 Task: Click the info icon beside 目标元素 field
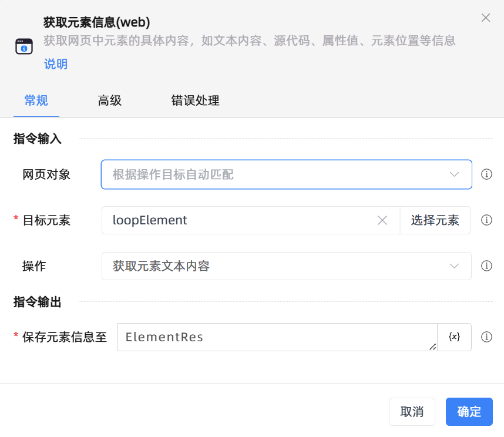pos(486,220)
